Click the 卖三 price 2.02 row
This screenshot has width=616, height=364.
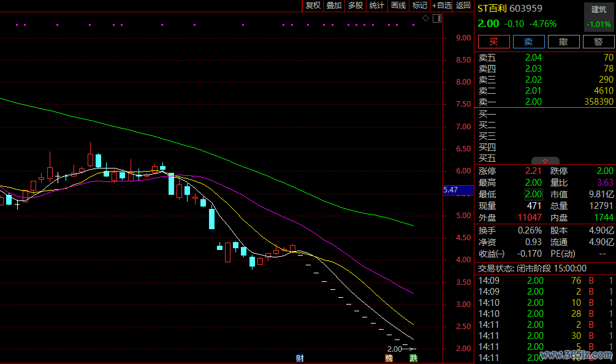point(546,80)
